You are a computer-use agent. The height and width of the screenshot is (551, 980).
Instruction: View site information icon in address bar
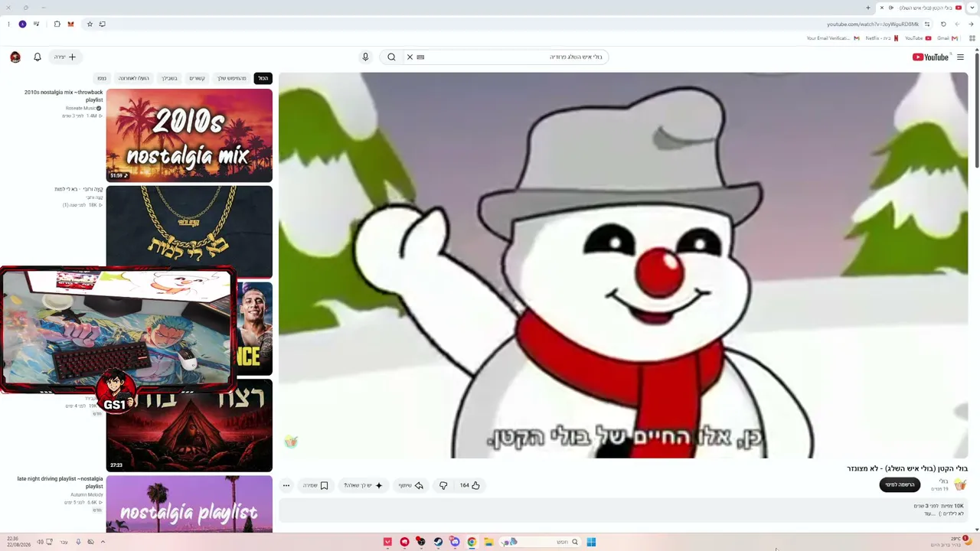(927, 24)
